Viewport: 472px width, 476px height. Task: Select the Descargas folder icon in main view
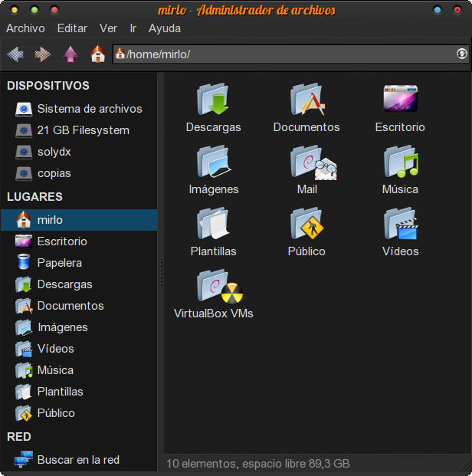click(x=213, y=99)
